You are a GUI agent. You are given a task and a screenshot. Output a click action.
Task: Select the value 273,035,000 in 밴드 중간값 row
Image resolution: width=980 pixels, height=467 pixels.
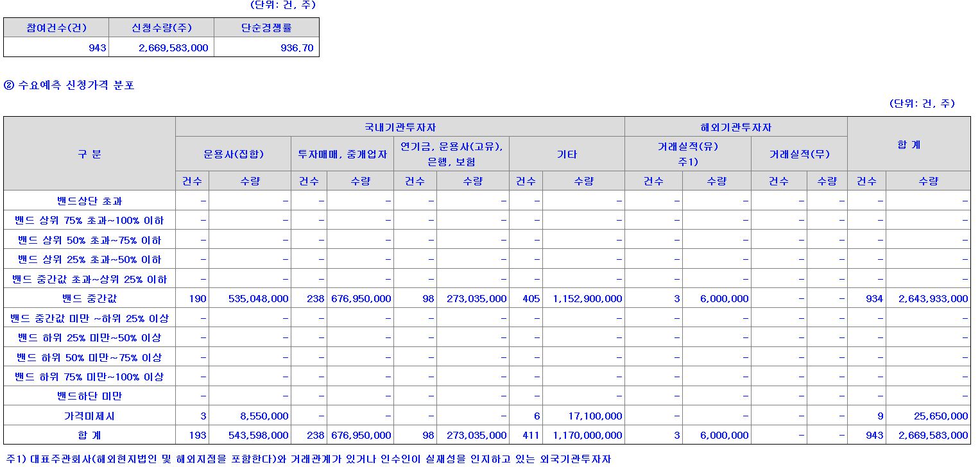(x=476, y=299)
